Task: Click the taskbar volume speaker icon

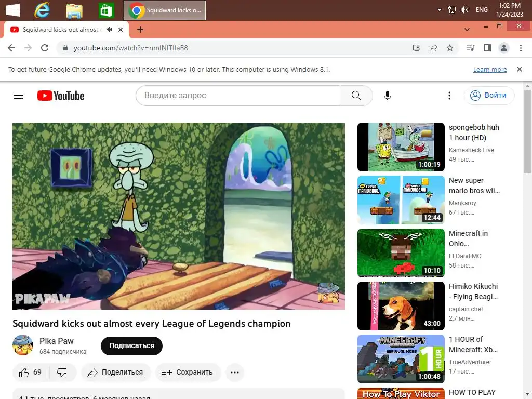Action: coord(464,10)
